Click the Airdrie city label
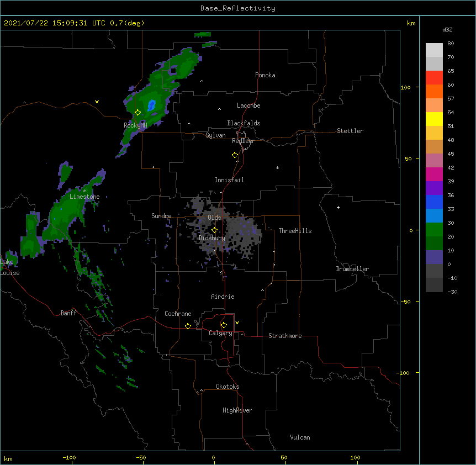Image resolution: width=476 pixels, height=465 pixels. [x=223, y=297]
